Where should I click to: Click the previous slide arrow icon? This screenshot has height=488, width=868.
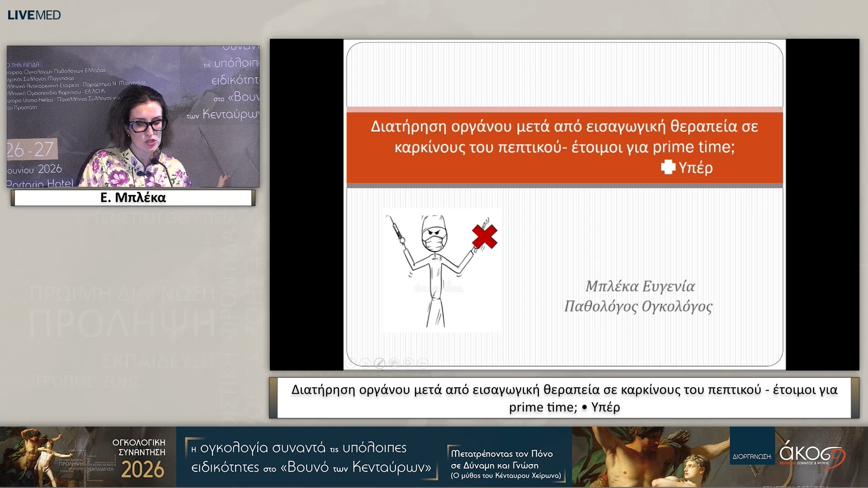click(351, 363)
